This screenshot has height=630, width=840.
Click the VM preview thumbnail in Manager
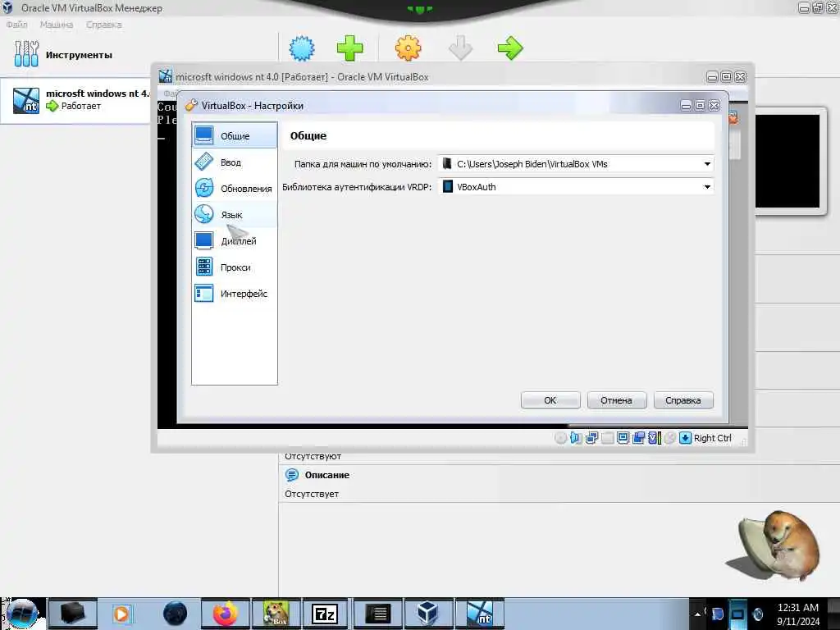[787, 161]
